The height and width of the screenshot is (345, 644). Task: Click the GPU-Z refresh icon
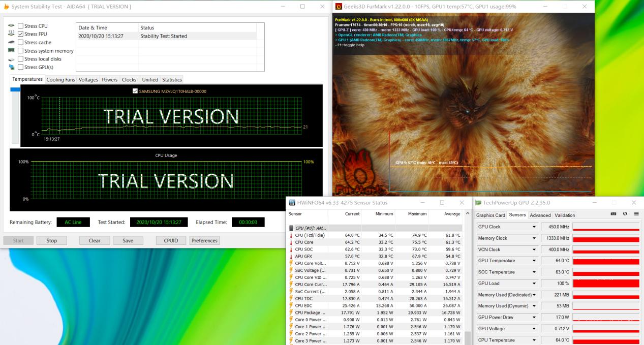click(x=625, y=214)
